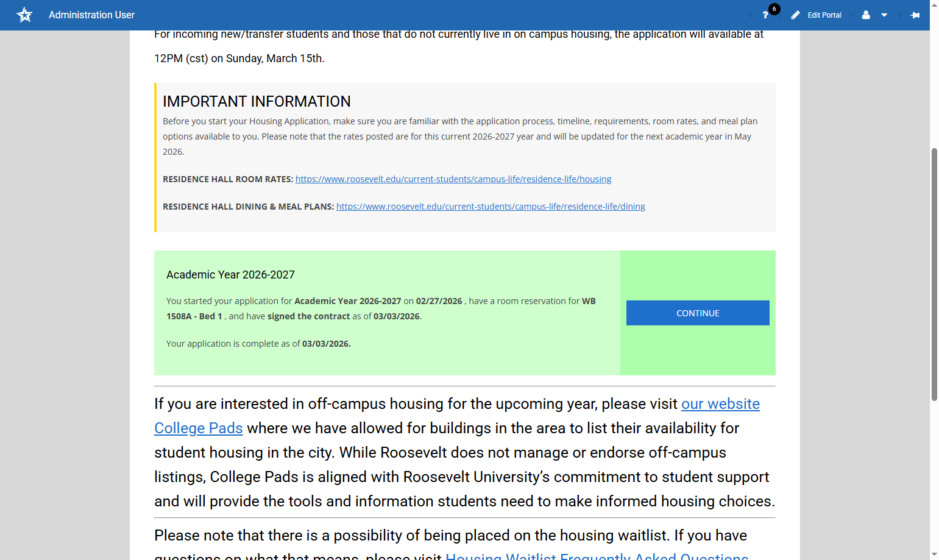Open the College Pads link

[199, 428]
